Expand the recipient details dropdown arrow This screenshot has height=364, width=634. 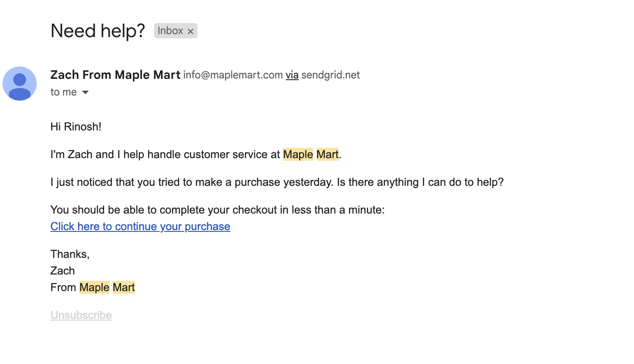point(85,92)
